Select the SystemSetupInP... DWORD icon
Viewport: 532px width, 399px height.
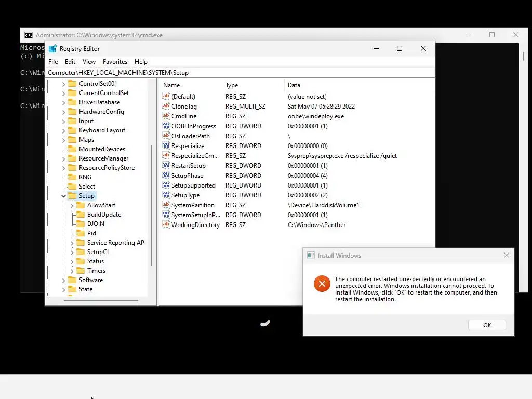point(166,215)
